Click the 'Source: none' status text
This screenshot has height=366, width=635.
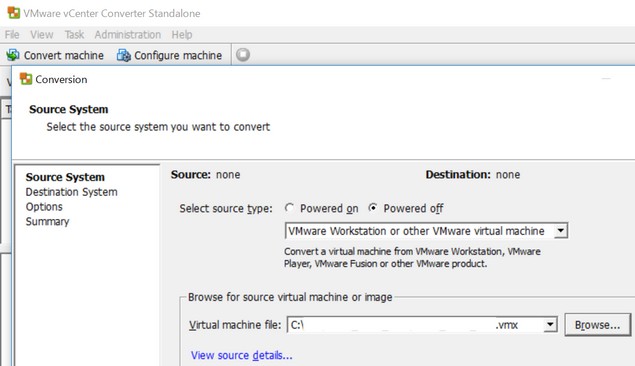[x=205, y=175]
